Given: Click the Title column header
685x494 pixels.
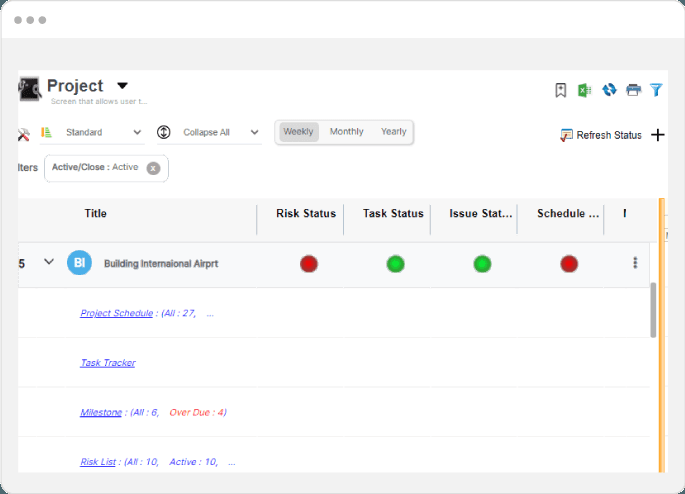Looking at the screenshot, I should point(95,213).
